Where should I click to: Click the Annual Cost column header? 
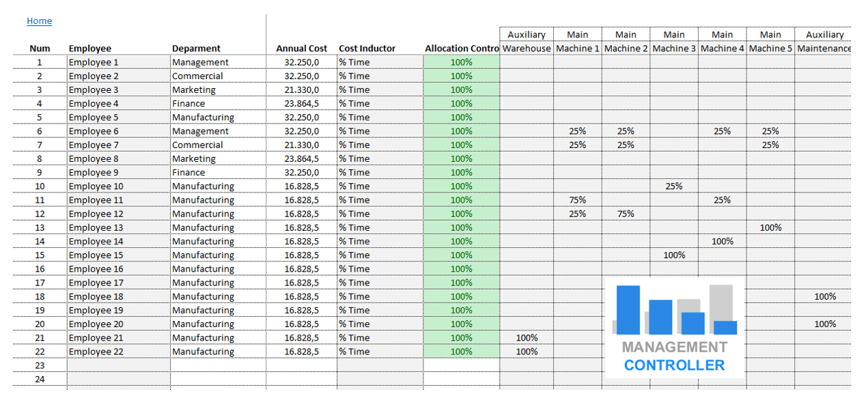point(301,48)
